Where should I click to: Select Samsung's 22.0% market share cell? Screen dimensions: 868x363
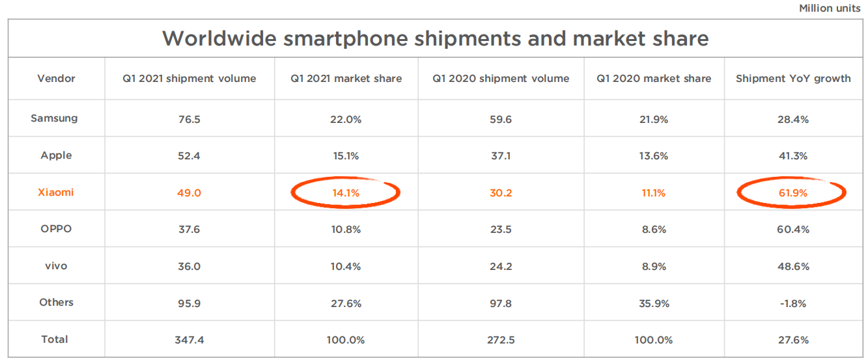[x=346, y=120]
